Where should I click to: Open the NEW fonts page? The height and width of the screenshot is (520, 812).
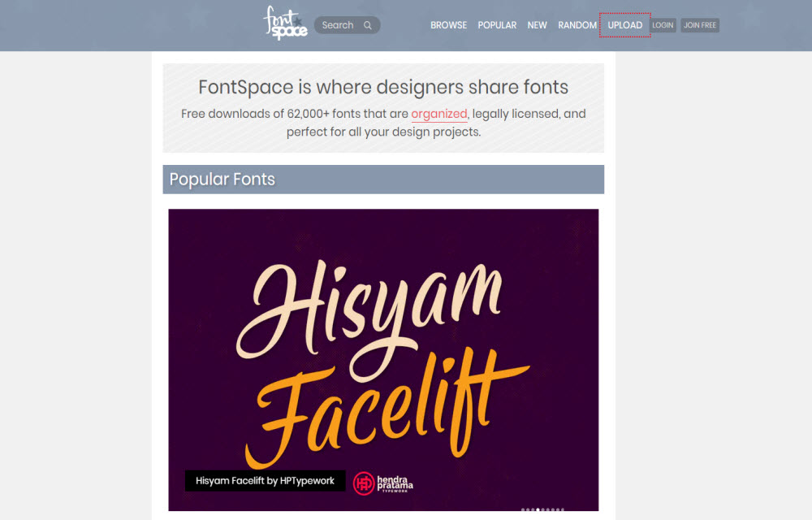pos(537,25)
